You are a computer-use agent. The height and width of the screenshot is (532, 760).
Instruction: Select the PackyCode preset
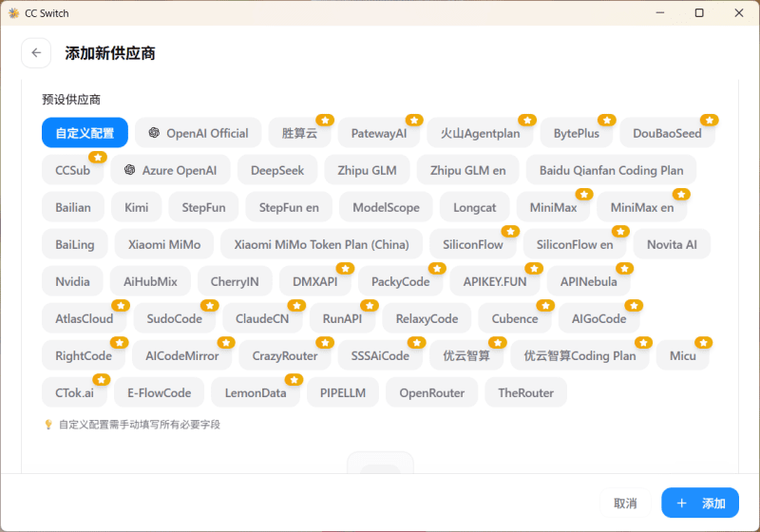400,281
